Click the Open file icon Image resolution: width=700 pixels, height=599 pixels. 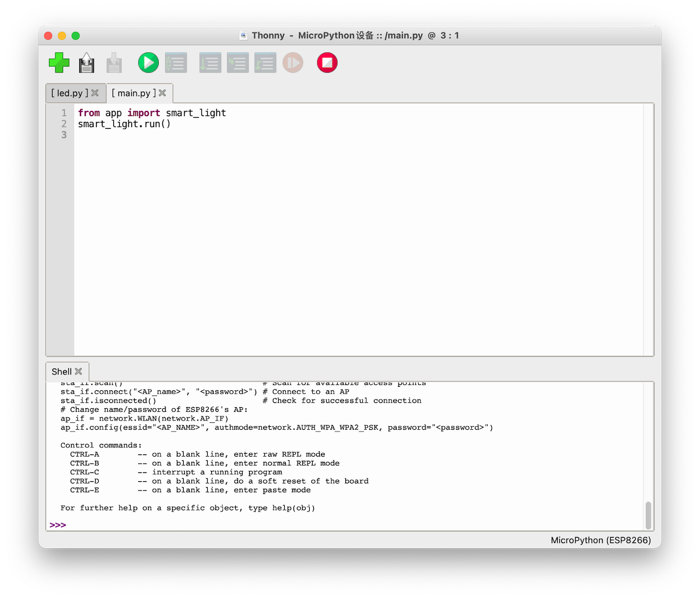pyautogui.click(x=87, y=62)
